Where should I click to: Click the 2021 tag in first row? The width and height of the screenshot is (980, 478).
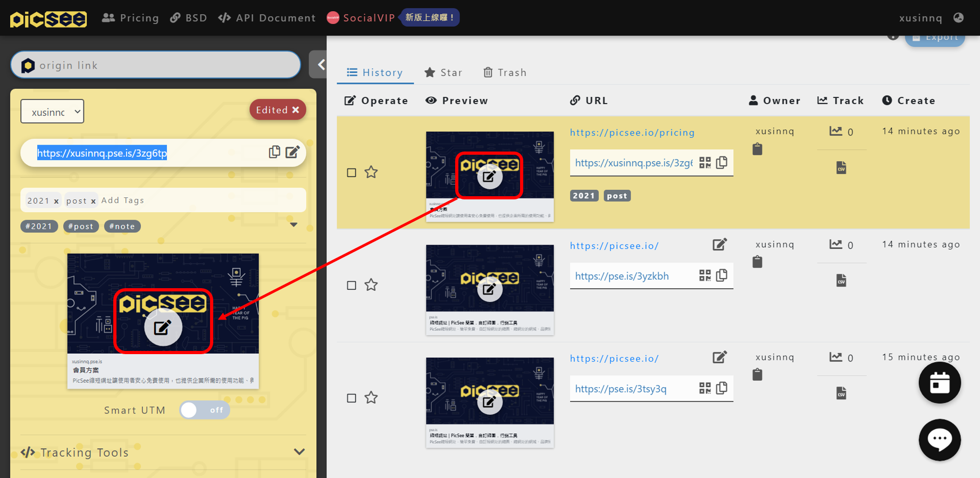[584, 196]
